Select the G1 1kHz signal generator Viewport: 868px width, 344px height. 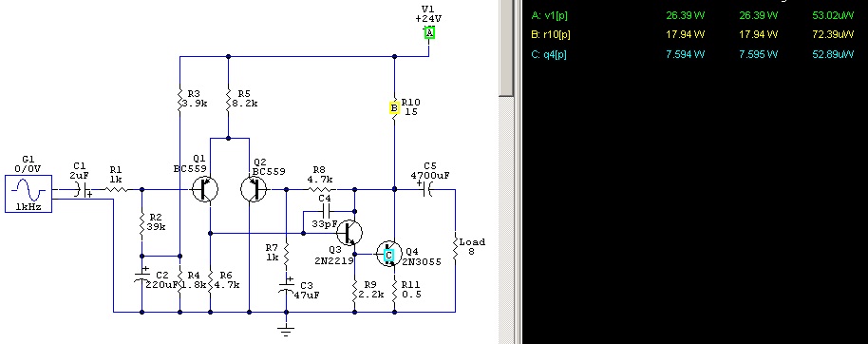28,194
